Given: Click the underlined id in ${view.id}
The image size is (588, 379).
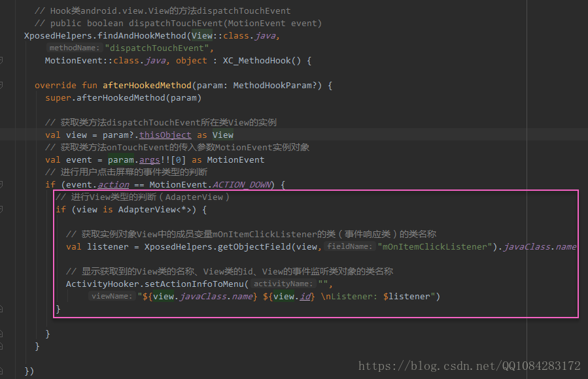Looking at the screenshot, I should coord(305,296).
